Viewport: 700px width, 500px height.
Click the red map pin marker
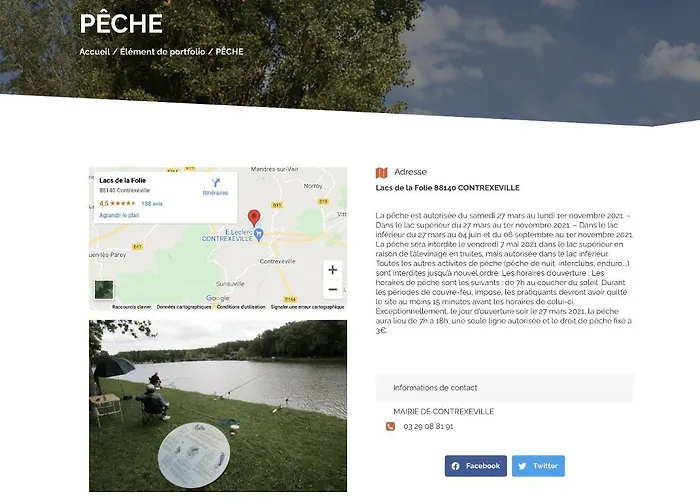pyautogui.click(x=254, y=218)
